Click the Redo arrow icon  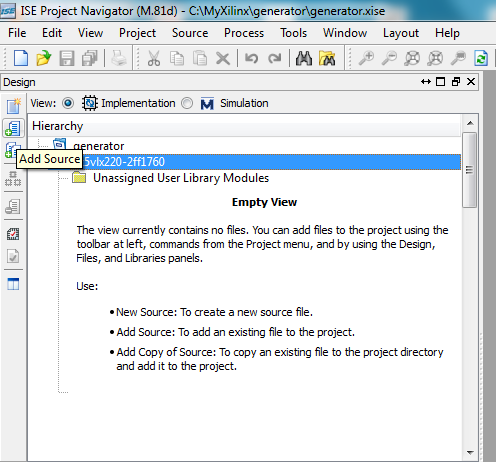pyautogui.click(x=274, y=58)
